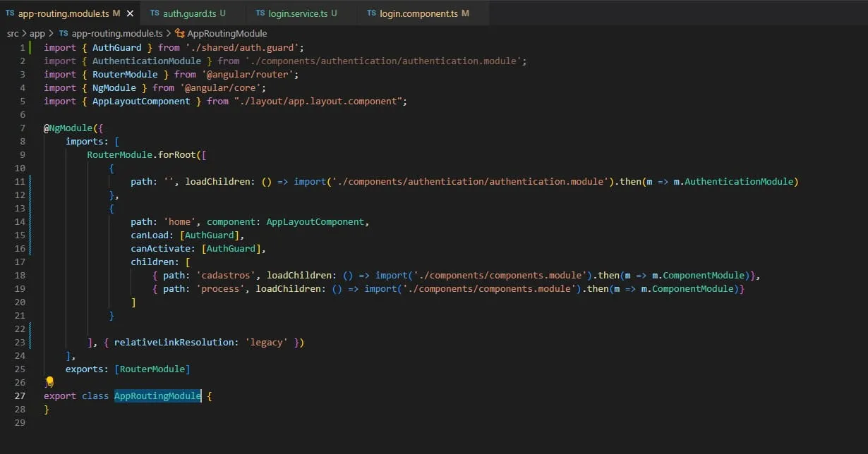The image size is (868, 454).
Task: Click the app-routing.module.ts breadcrumb item
Action: pyautogui.click(x=117, y=33)
